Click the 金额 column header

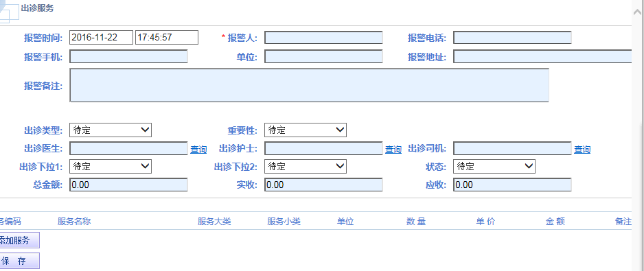tap(555, 222)
